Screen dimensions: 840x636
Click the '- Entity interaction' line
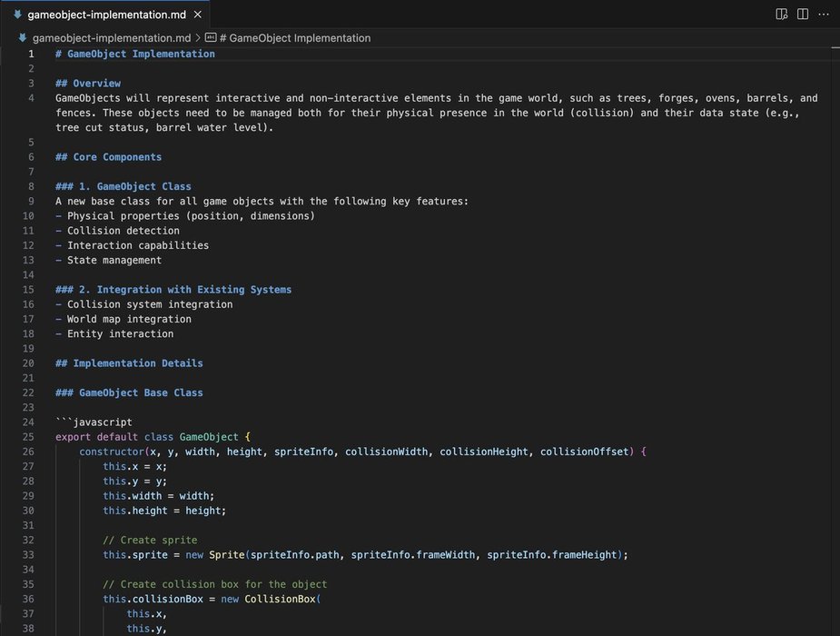[114, 333]
